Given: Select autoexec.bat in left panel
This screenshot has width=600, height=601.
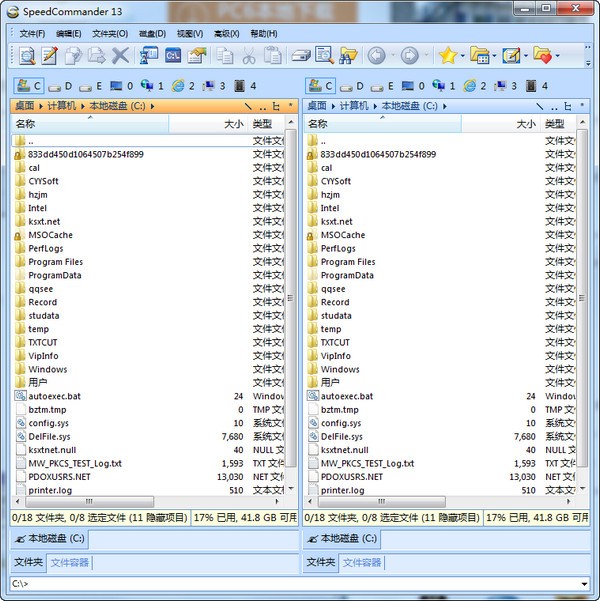Looking at the screenshot, I should 54,396.
